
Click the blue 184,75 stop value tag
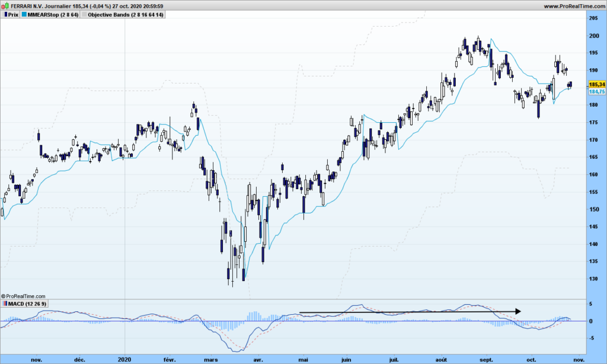tap(597, 91)
